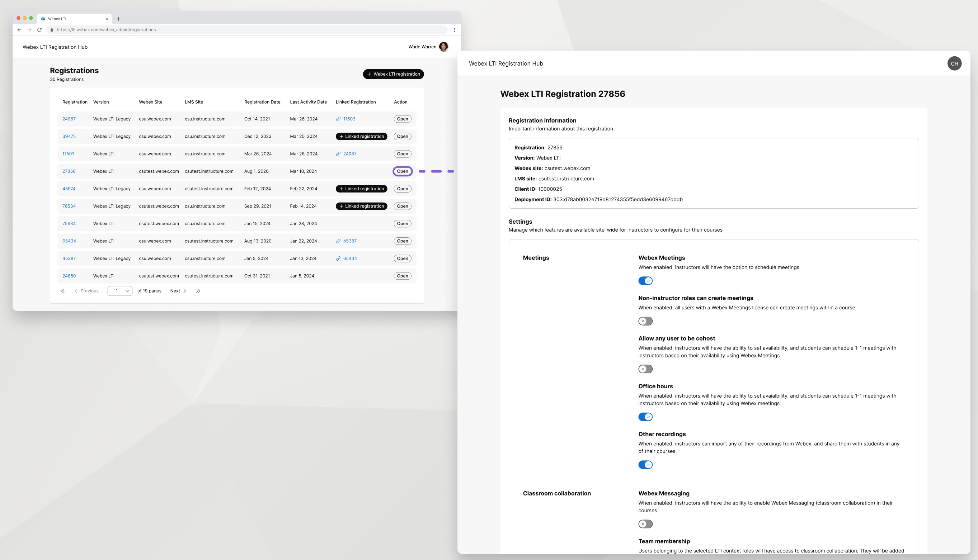Viewport: 978px width, 560px height.
Task: Click Open button for registration 75634
Action: pos(402,223)
